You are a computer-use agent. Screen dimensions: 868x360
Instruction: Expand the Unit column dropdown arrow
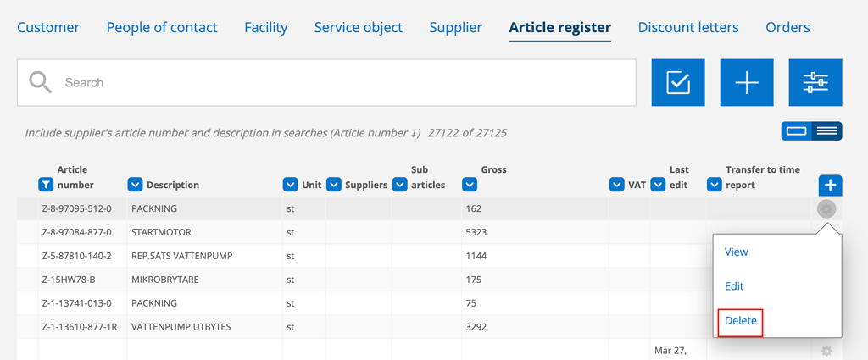290,185
